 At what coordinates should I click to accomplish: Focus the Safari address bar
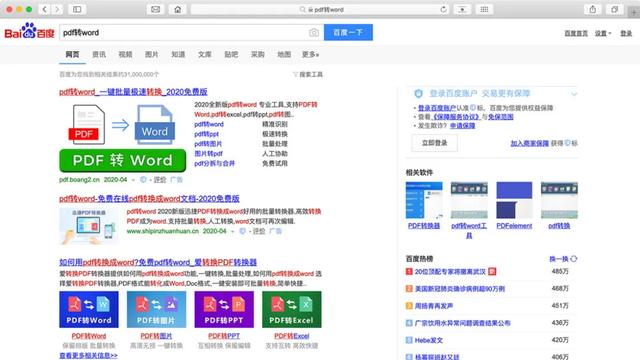321,9
